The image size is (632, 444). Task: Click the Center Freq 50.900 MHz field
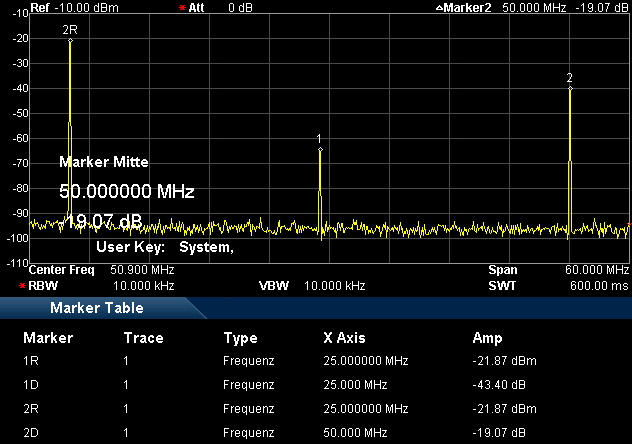pyautogui.click(x=102, y=270)
